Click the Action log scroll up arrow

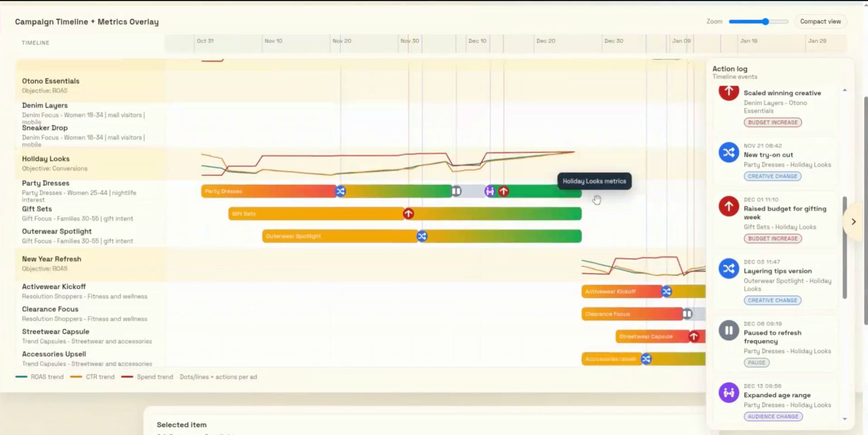[x=845, y=90]
